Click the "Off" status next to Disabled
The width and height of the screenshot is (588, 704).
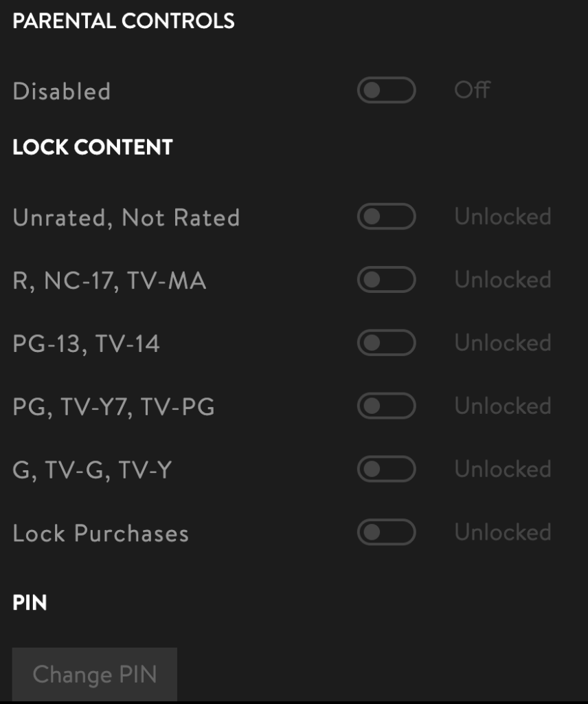pyautogui.click(x=472, y=90)
